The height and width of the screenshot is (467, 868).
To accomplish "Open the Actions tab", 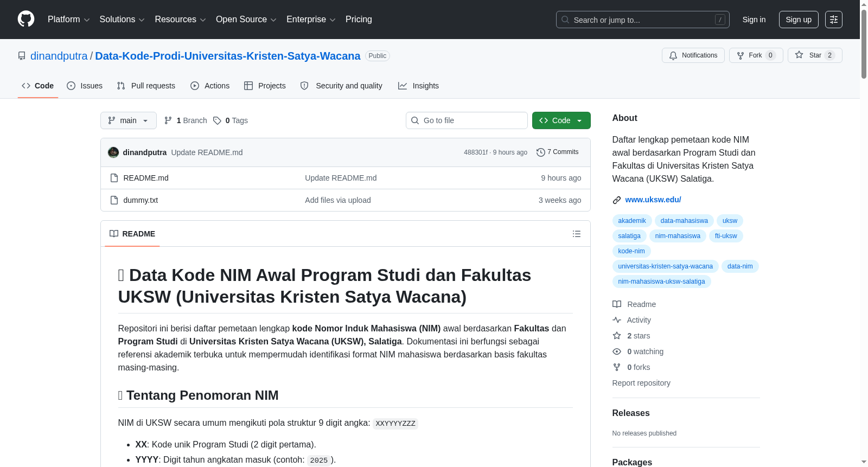I will click(210, 86).
